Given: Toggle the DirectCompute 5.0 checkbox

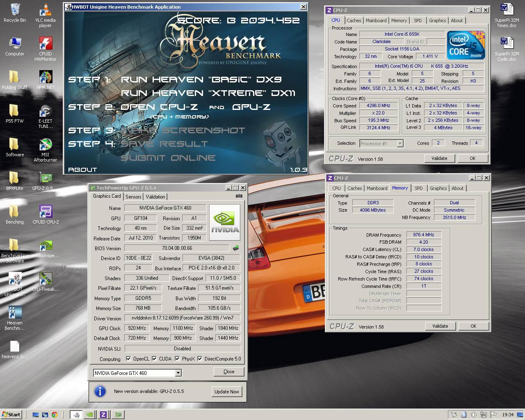Looking at the screenshot, I should pyautogui.click(x=200, y=359).
